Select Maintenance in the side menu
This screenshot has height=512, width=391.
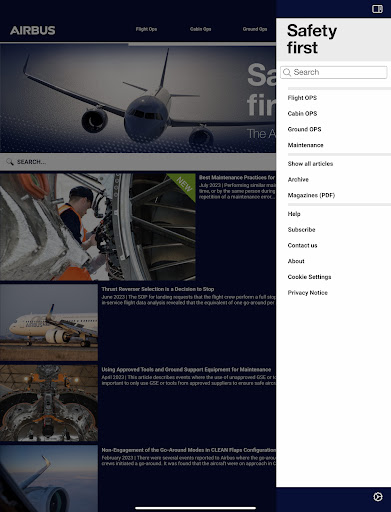pos(305,145)
